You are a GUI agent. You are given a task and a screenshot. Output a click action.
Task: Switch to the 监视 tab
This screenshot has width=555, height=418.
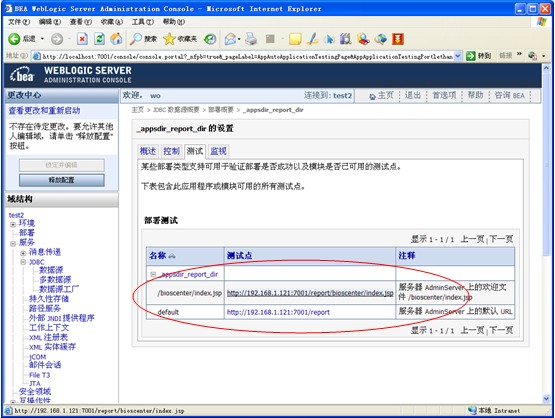218,151
